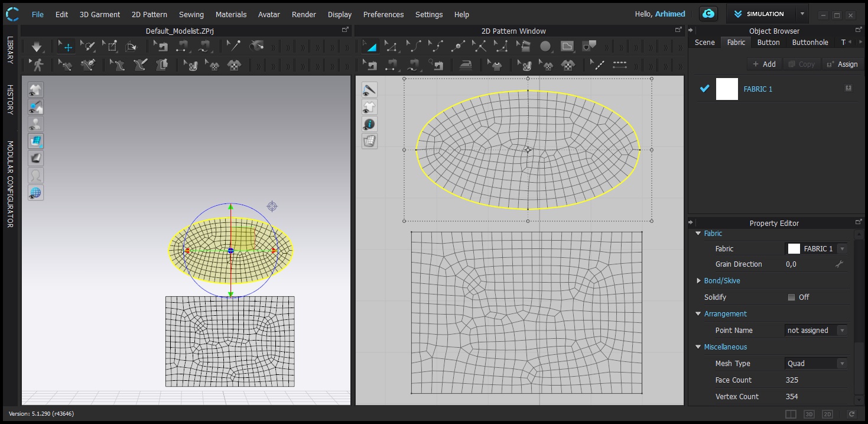Pick the Ellipse pattern tool
Image resolution: width=868 pixels, height=424 pixels.
pos(545,46)
